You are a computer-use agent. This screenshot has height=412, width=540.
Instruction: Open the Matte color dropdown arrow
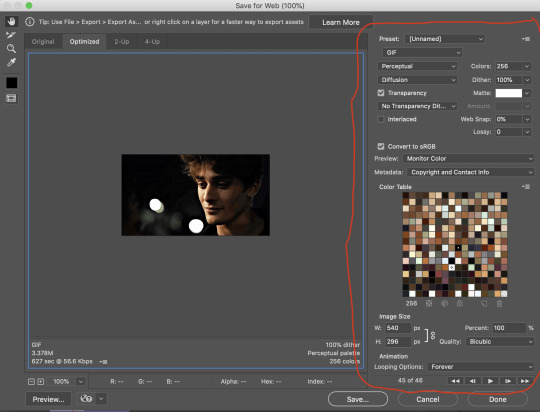pos(527,93)
